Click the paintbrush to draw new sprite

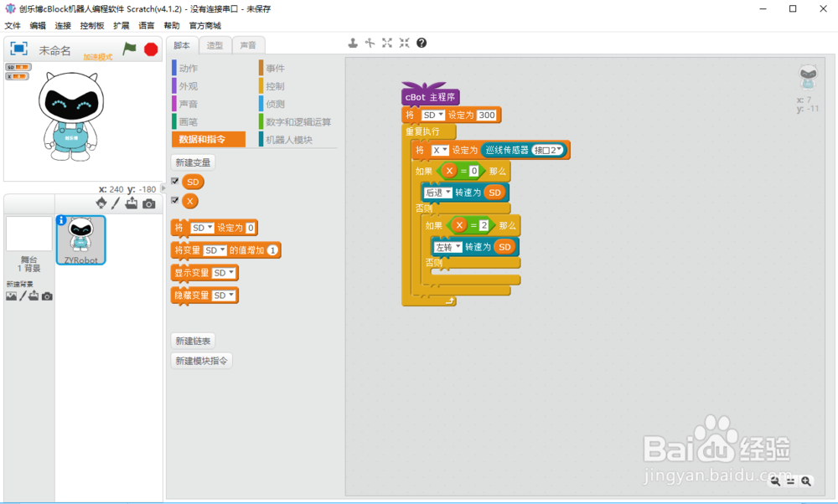coord(115,203)
